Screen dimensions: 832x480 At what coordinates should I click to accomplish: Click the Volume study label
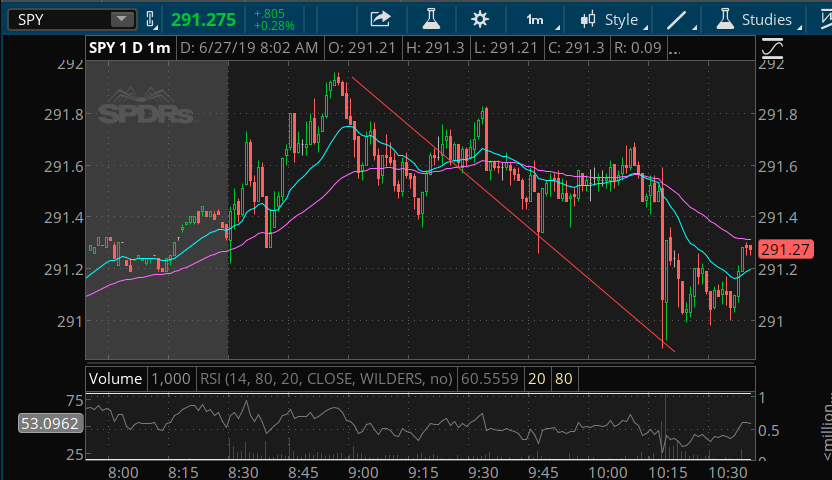(115, 379)
